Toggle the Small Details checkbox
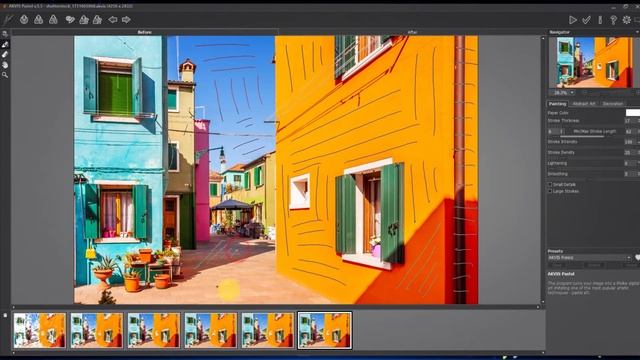This screenshot has width=640, height=360. click(550, 184)
